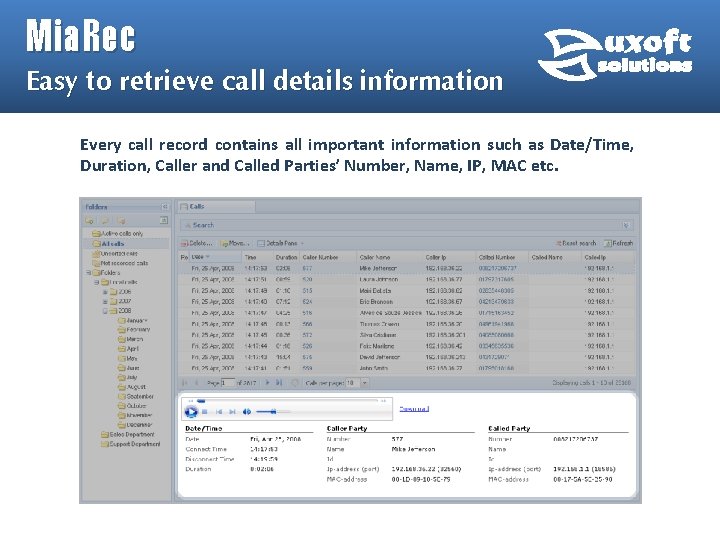Play the selected call recording
Viewport: 720px width, 540px height.
click(191, 411)
